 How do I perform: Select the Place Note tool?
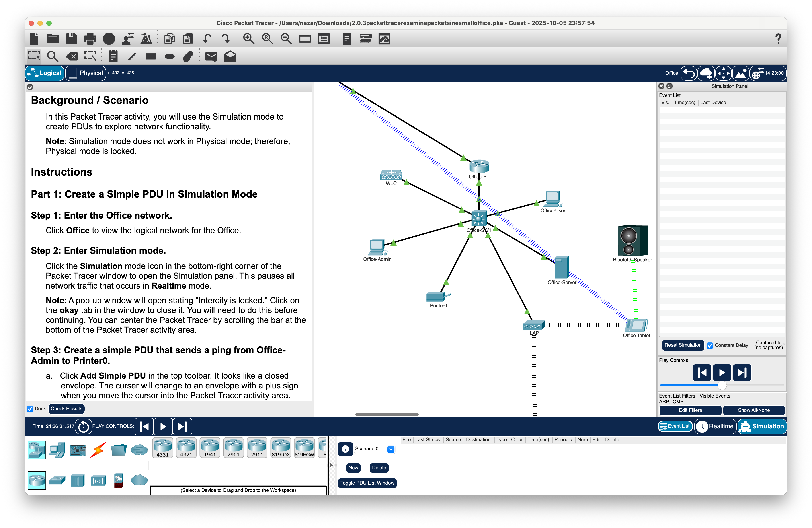pos(113,56)
